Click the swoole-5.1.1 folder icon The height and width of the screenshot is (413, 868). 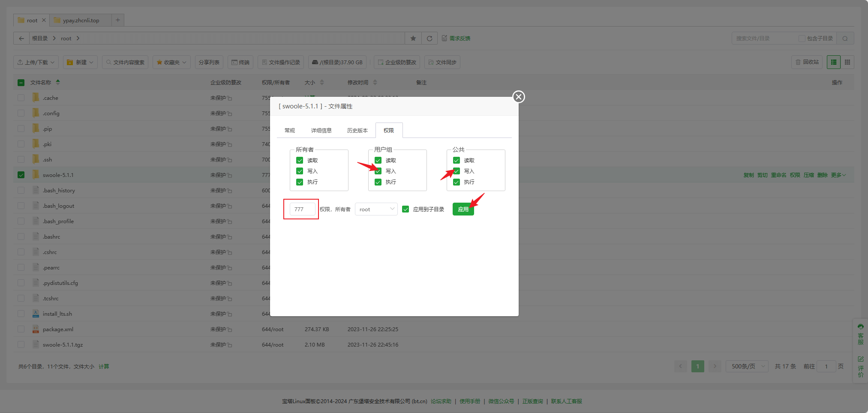(36, 175)
